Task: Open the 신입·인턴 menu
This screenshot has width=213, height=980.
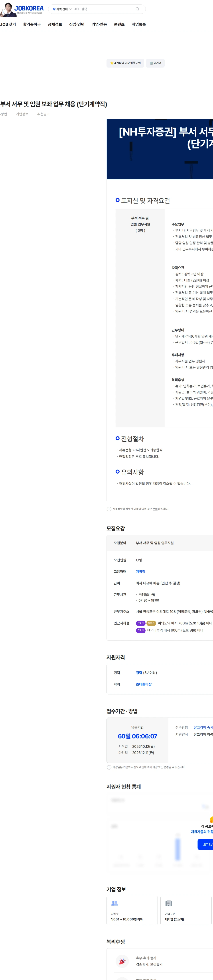Action: point(77,24)
